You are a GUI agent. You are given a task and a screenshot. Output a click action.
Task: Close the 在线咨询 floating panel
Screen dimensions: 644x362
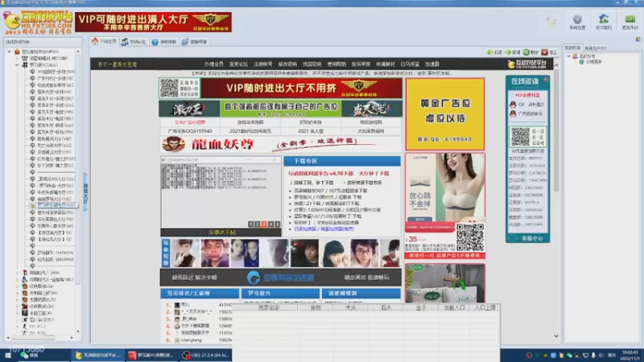[546, 80]
